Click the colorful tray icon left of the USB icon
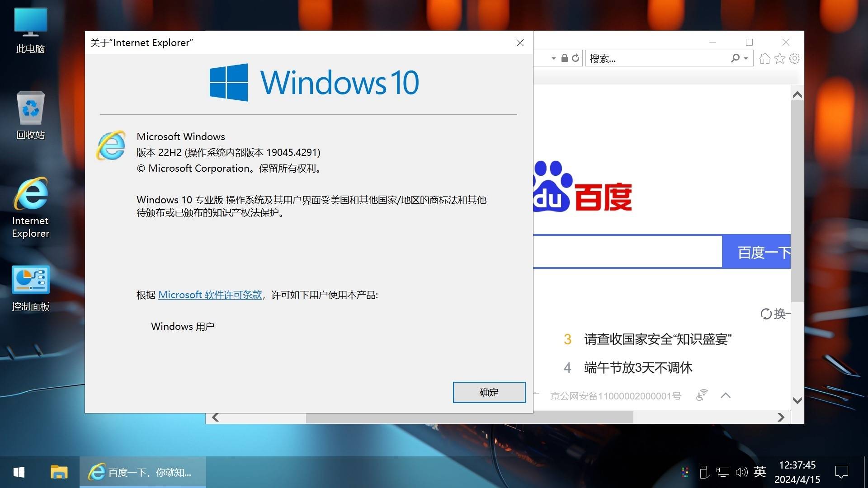The image size is (868, 488). (685, 473)
